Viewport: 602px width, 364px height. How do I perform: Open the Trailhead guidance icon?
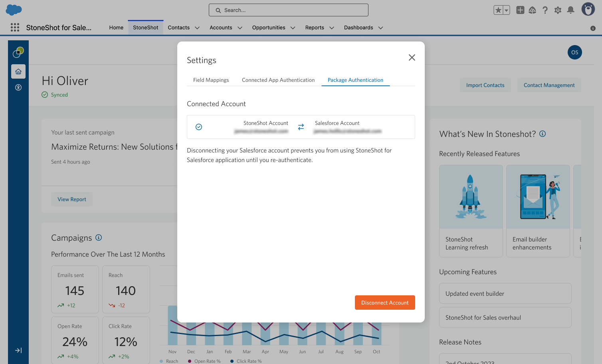click(x=533, y=10)
